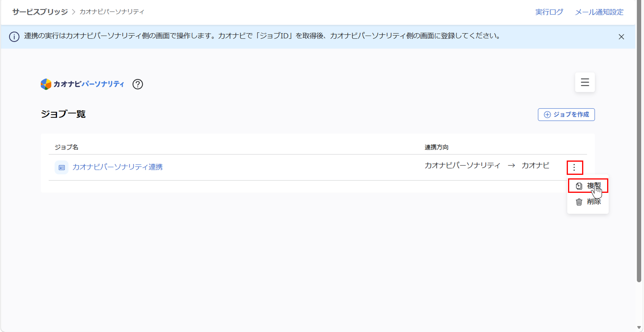
Task: Open the help question mark icon
Action: [x=137, y=84]
